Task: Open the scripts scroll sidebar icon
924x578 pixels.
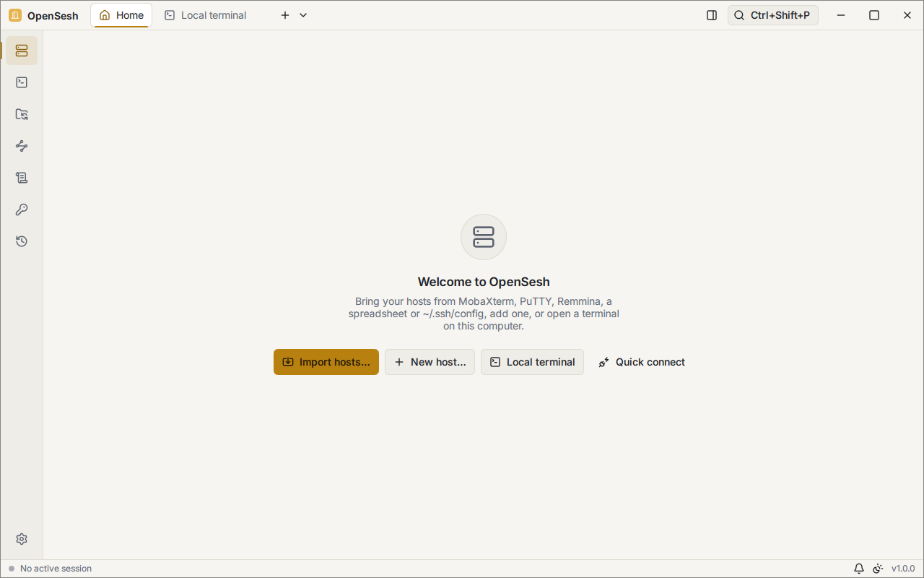Action: [22, 178]
